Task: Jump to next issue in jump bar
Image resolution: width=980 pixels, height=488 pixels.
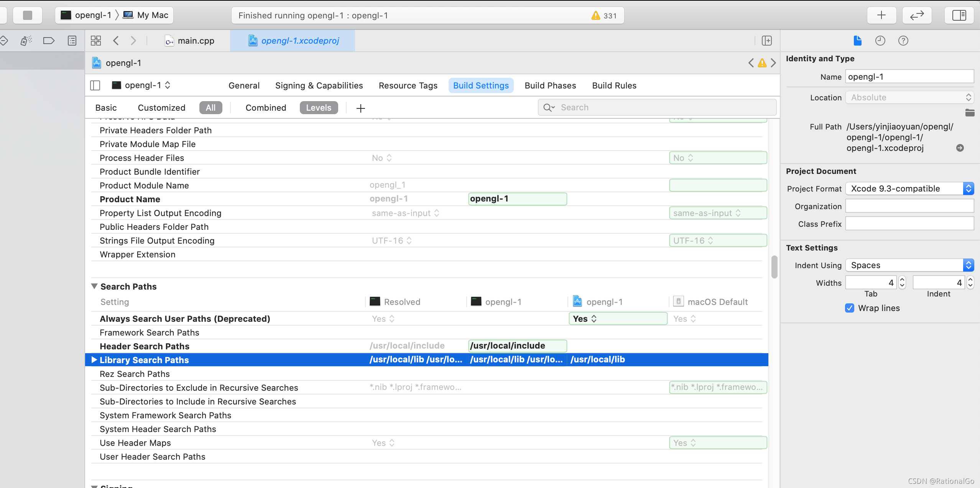Action: (773, 63)
